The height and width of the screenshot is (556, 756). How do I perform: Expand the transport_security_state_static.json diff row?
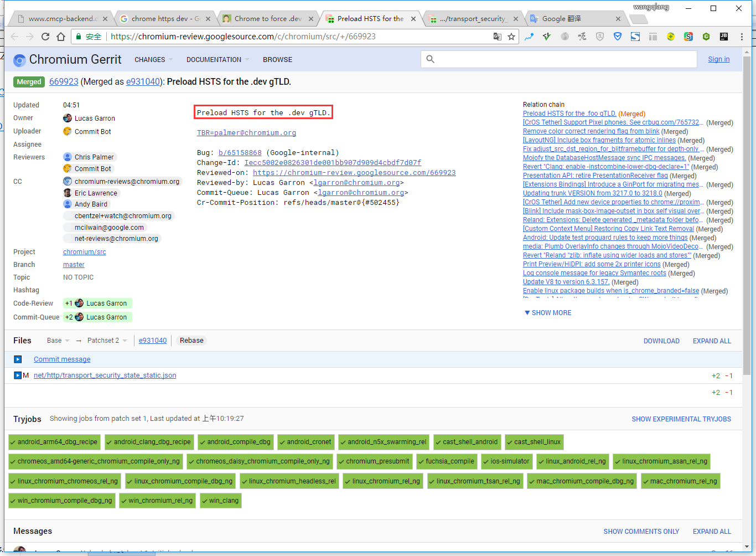click(18, 375)
